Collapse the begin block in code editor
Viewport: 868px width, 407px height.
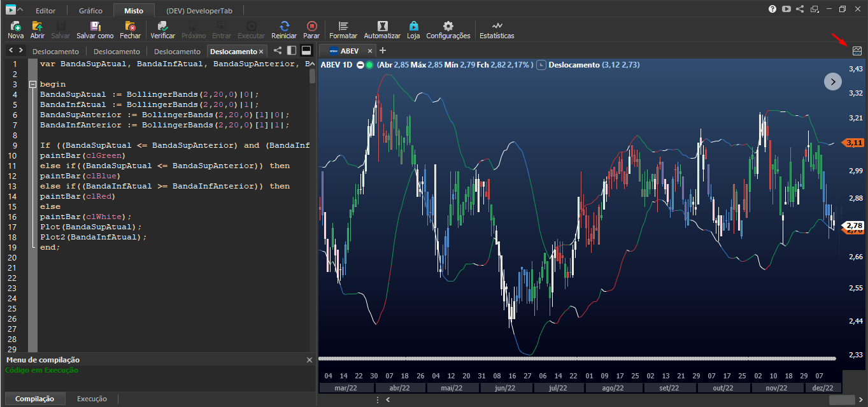(x=33, y=84)
